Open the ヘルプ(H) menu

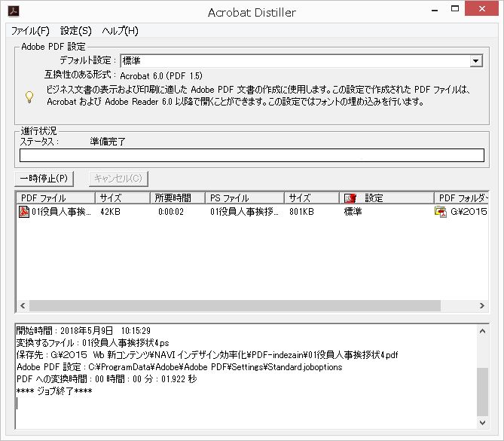121,31
